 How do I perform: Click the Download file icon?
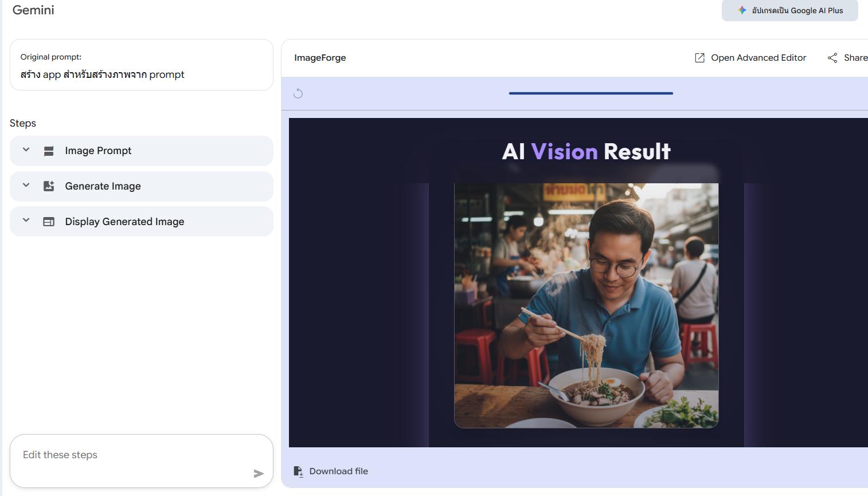click(x=298, y=471)
